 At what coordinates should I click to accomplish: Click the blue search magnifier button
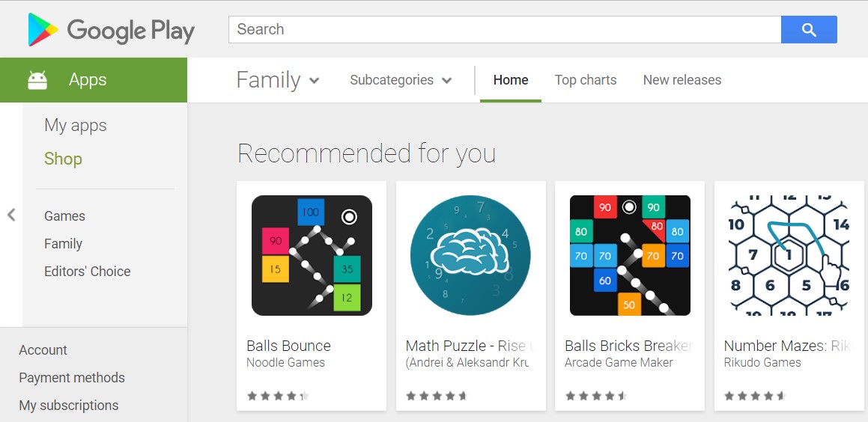coord(809,30)
